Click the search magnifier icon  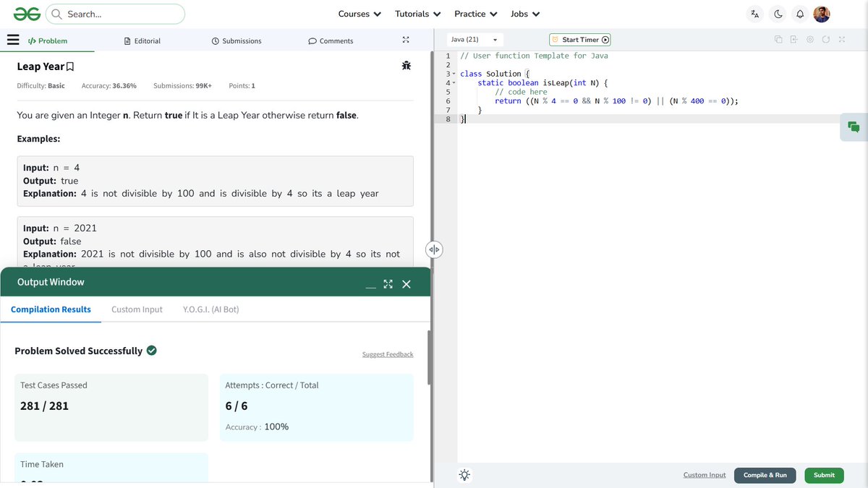[56, 14]
